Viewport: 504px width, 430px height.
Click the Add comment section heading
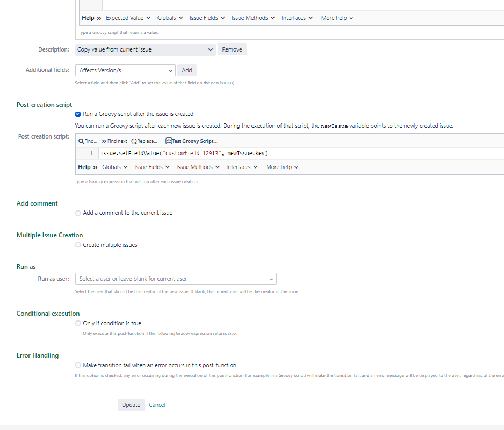tap(37, 203)
